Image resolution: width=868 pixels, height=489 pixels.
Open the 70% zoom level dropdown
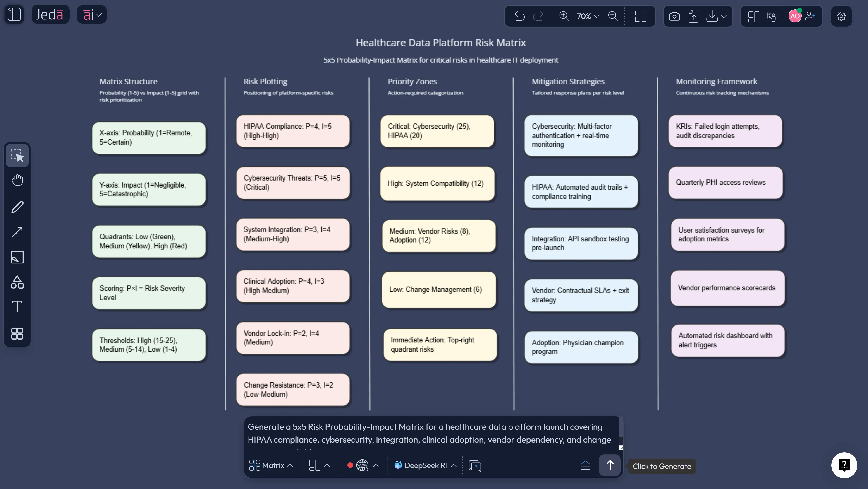588,16
